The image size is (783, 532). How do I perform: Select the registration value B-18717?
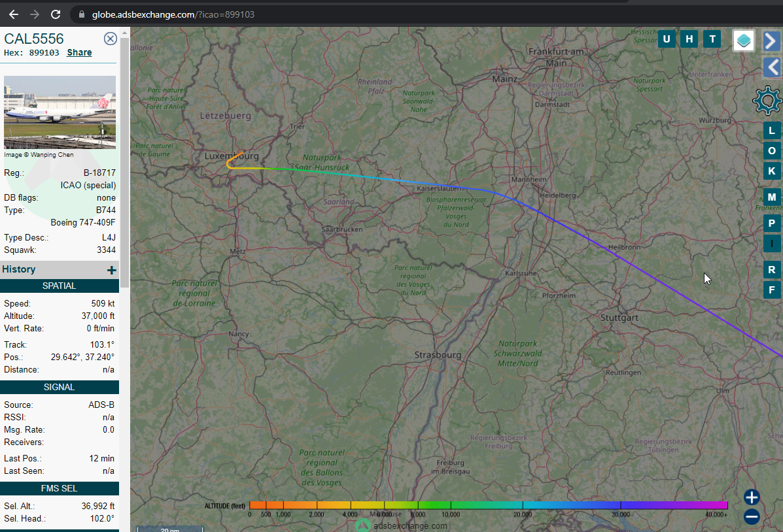pyautogui.click(x=99, y=173)
